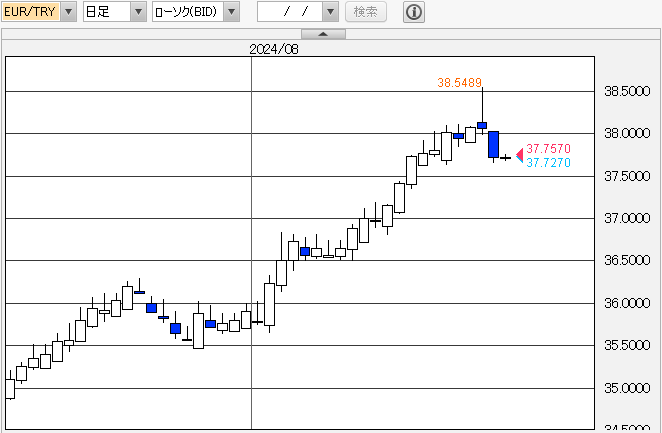Viewport: 662px width, 433px height.
Task: Click the 38.5489 high price label
Action: (x=459, y=82)
